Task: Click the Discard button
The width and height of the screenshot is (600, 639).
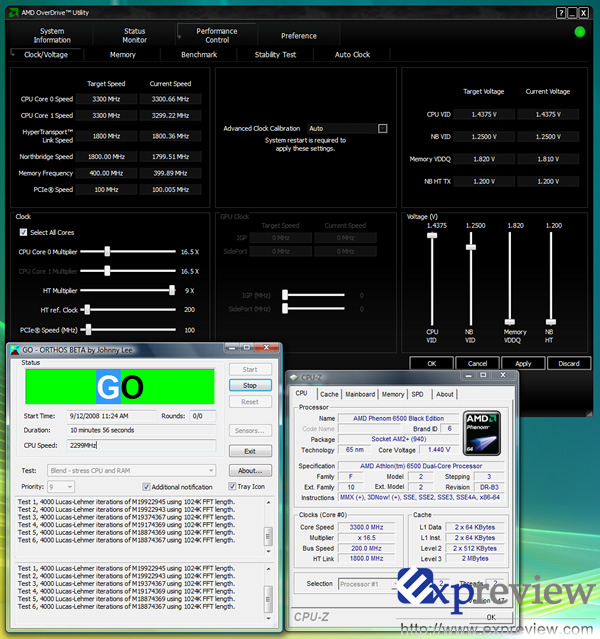Action: pyautogui.click(x=569, y=364)
